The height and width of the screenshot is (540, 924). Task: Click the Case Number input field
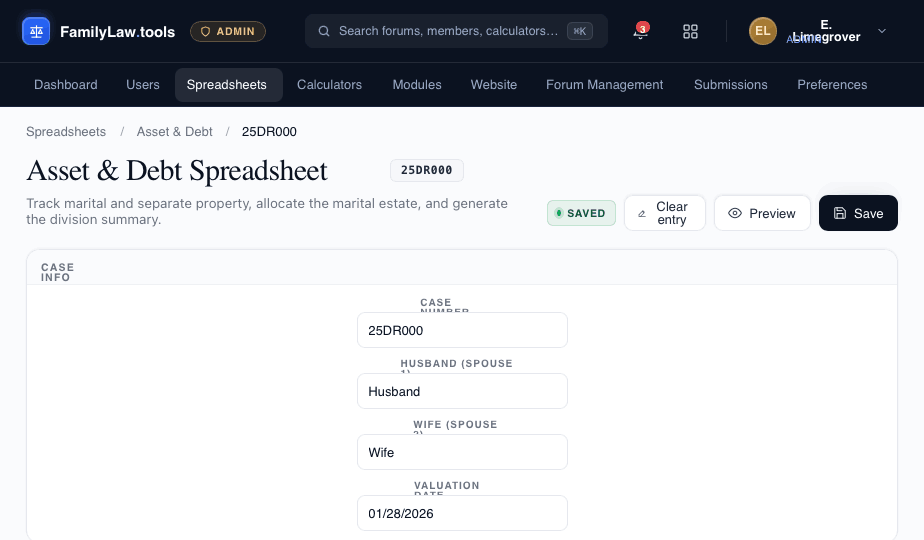coord(462,330)
